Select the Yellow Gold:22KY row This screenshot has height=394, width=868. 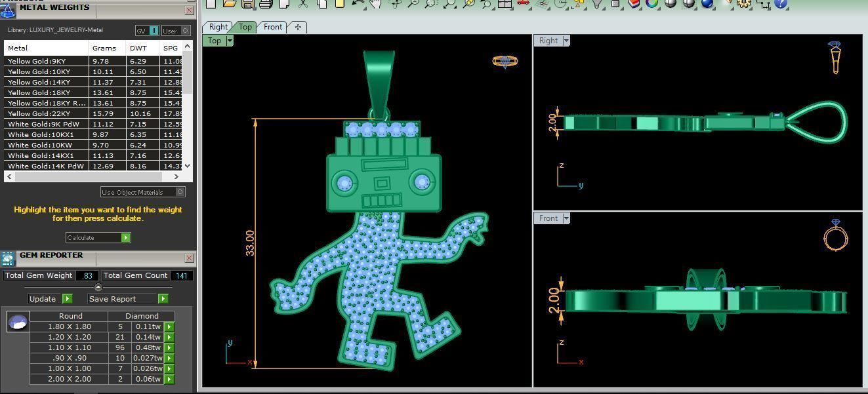click(x=94, y=113)
